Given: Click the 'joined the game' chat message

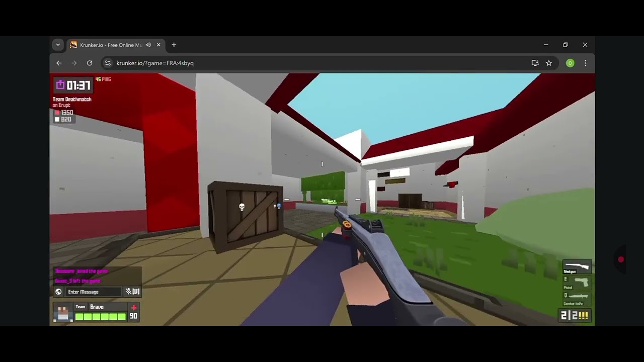Looking at the screenshot, I should (82, 271).
